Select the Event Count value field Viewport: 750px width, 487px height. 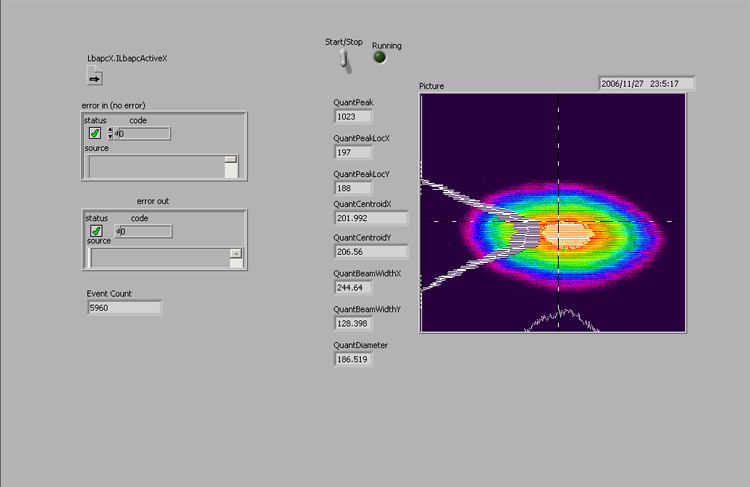pos(124,308)
